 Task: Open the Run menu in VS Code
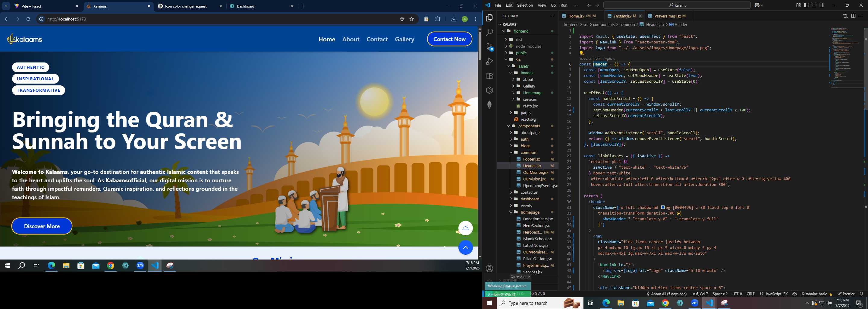pyautogui.click(x=564, y=5)
